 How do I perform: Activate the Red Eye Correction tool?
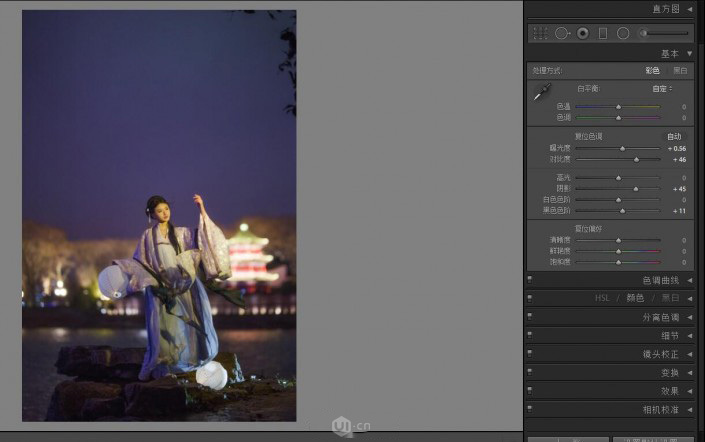coord(582,33)
